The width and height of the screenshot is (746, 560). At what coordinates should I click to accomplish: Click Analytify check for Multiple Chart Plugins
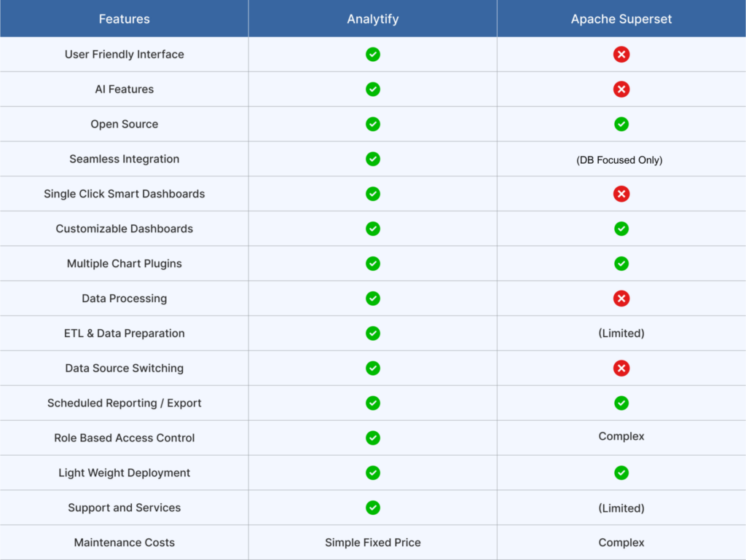tap(372, 264)
